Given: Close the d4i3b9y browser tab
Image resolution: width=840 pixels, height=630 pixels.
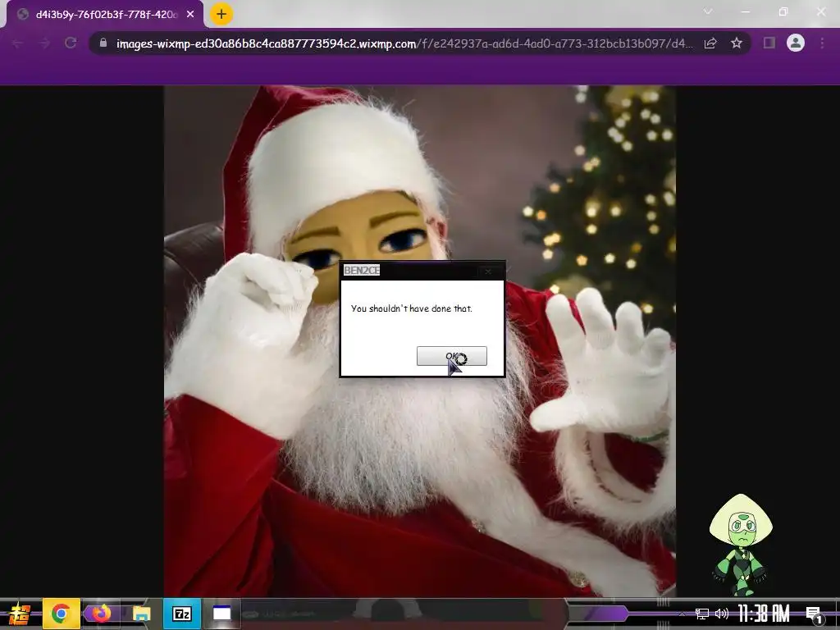Looking at the screenshot, I should pos(190,15).
